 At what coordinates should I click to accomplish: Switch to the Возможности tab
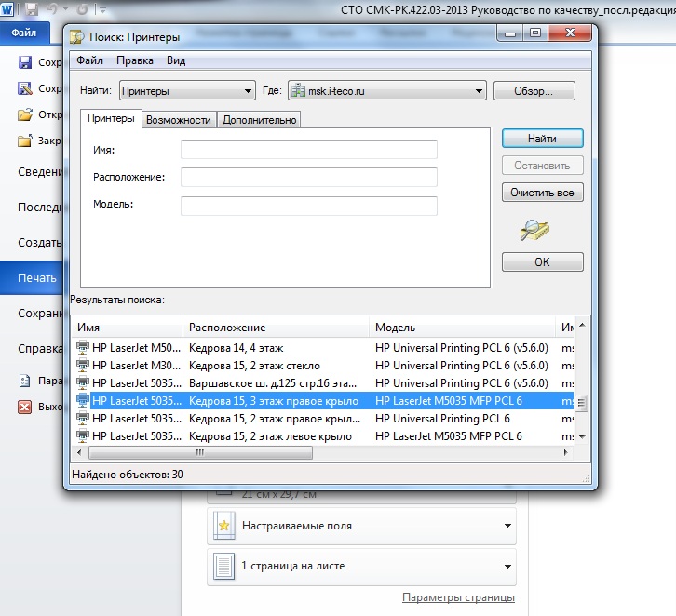(179, 120)
